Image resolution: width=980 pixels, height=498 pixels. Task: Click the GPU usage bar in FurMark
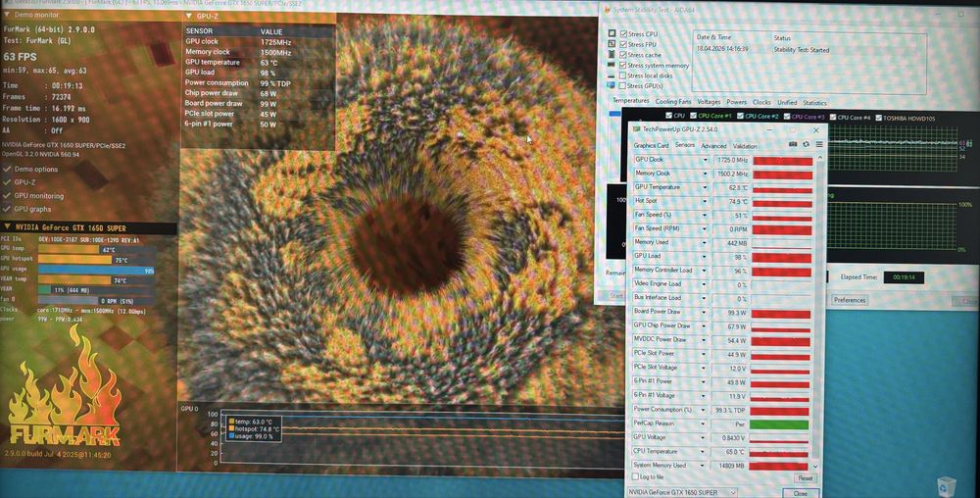coord(96,271)
